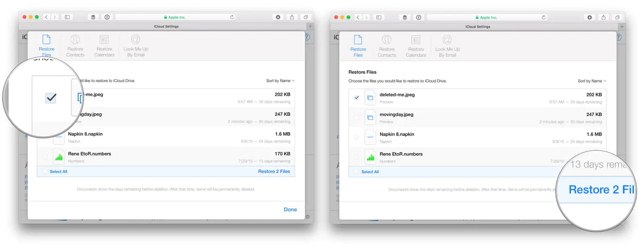Switch to Restore Contacts tab in right window
The image size is (644, 250).
[x=387, y=46]
